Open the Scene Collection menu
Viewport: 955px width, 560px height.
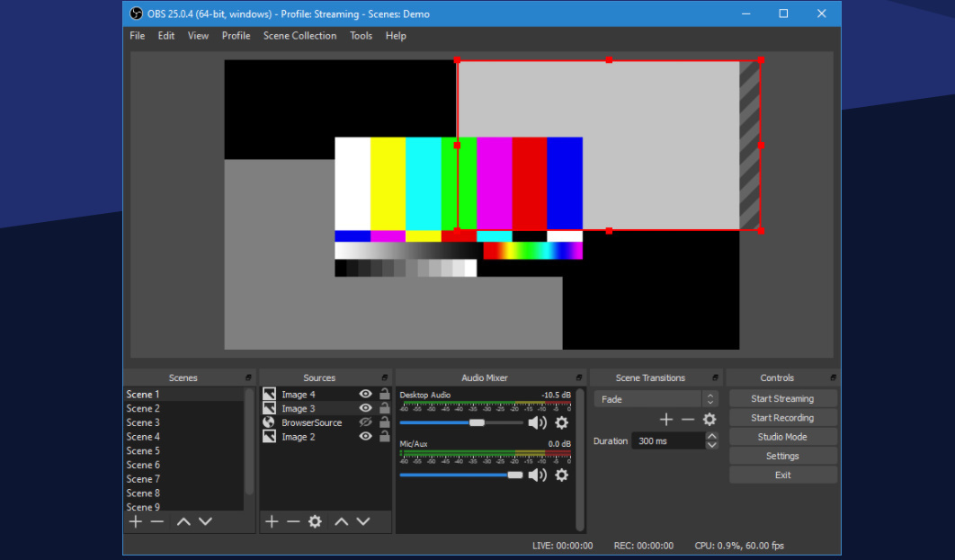(299, 36)
